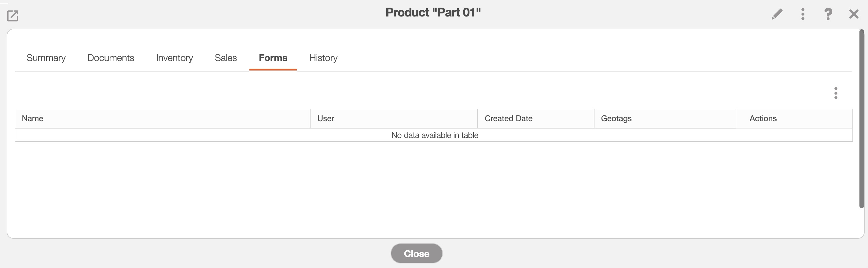Open the header three-dot options menu

(803, 14)
